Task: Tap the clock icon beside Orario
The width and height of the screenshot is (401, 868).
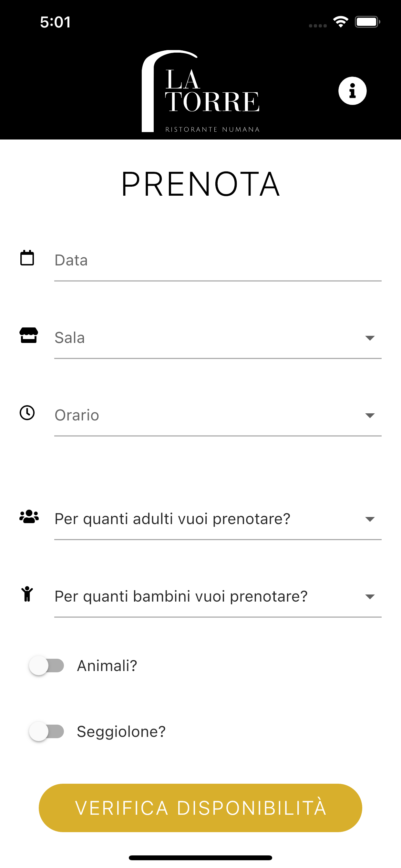Action: pos(27,413)
